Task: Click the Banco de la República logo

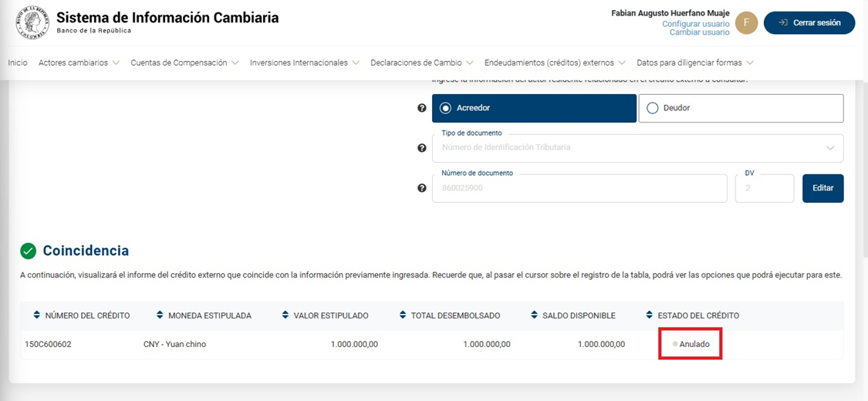Action: [32, 22]
